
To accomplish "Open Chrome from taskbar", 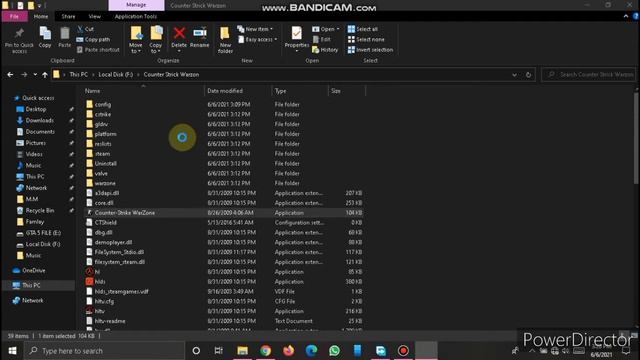I will point(265,351).
